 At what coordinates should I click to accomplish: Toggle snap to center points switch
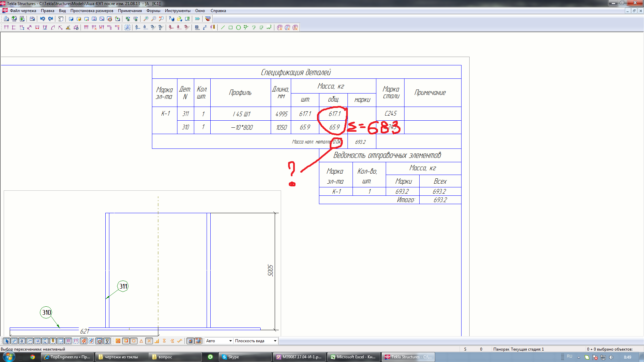133,341
